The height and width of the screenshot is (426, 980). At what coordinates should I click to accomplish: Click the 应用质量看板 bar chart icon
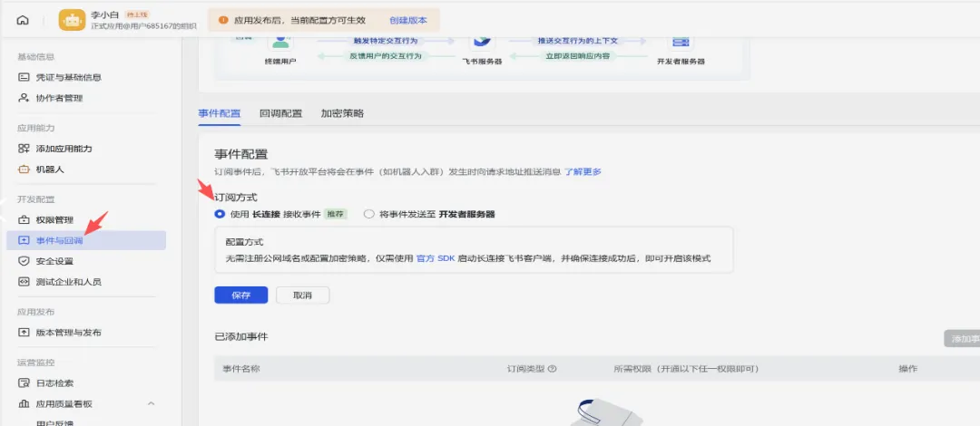(x=24, y=404)
